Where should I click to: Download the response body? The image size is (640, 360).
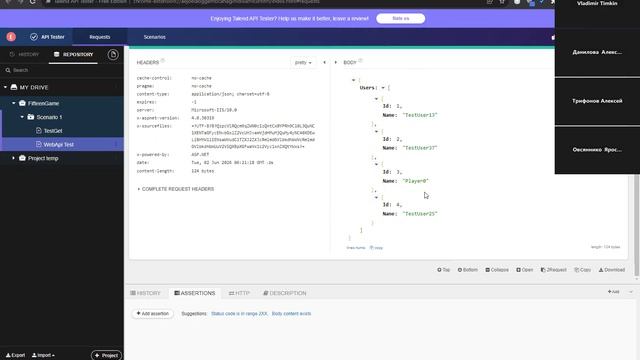tap(611, 270)
